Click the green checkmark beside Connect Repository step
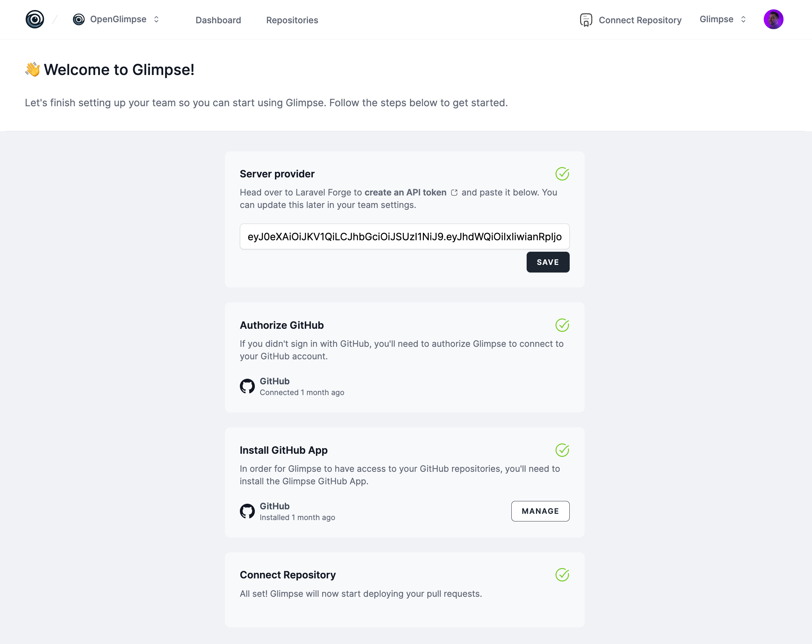Screen dimensions: 812x644 point(562,575)
